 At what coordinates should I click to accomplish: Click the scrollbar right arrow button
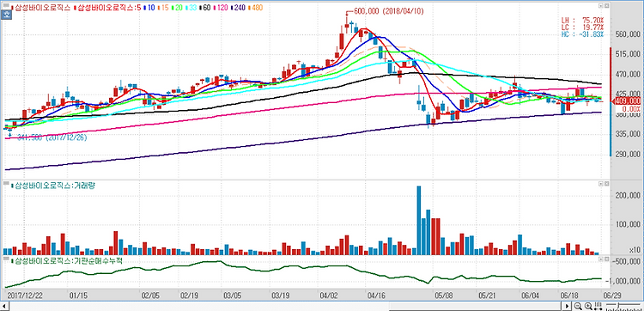[x=567, y=306]
